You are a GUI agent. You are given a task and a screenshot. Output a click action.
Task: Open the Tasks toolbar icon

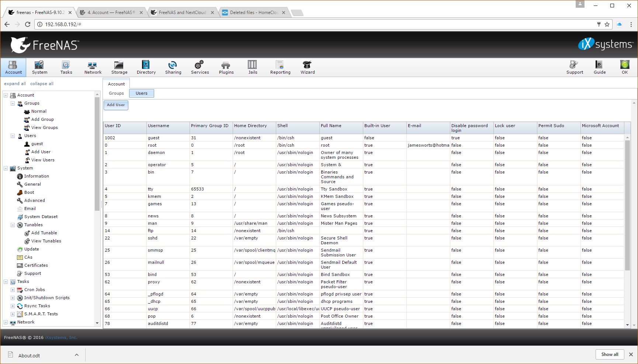tap(66, 67)
